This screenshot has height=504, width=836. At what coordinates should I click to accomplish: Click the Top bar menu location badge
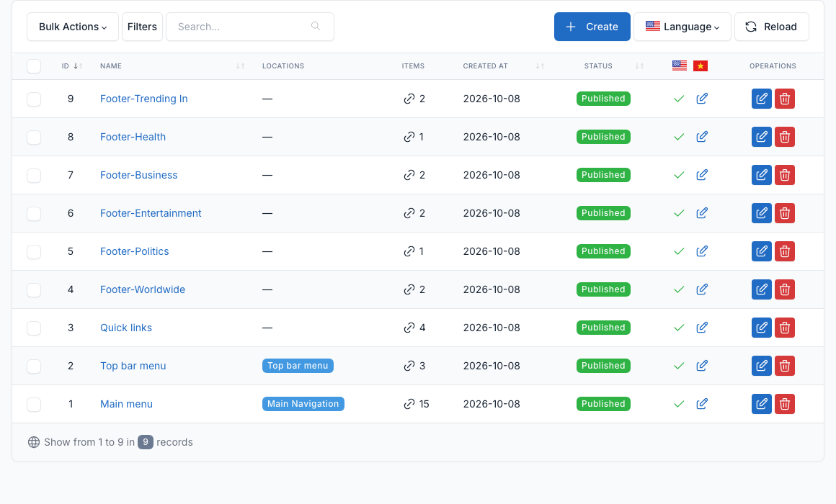[298, 366]
